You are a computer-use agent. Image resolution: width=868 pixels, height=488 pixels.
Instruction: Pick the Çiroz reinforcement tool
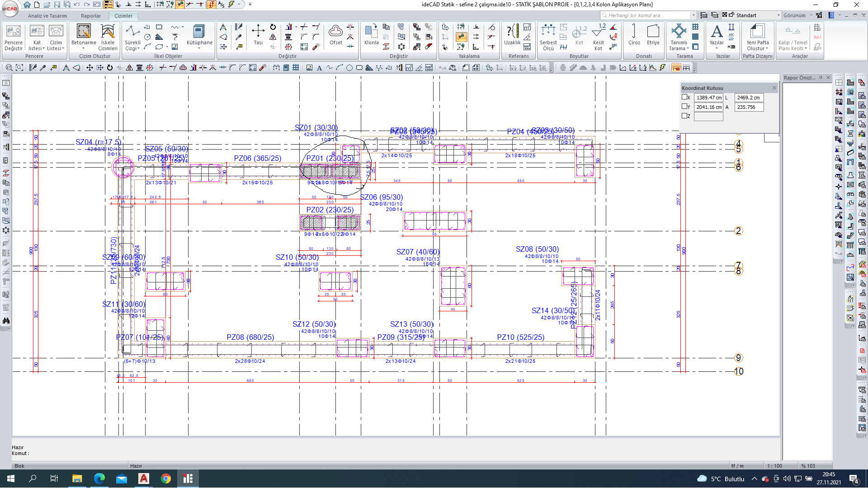pos(634,35)
